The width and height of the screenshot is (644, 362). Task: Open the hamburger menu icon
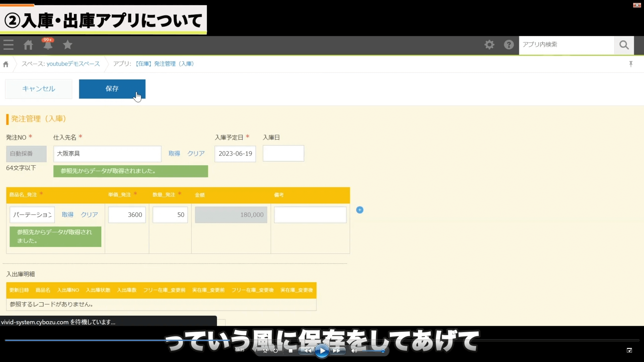8,45
